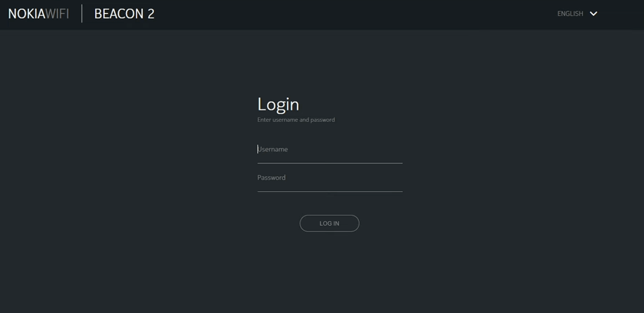Click the Username placeholder text
Image resolution: width=644 pixels, height=313 pixels.
tap(273, 149)
